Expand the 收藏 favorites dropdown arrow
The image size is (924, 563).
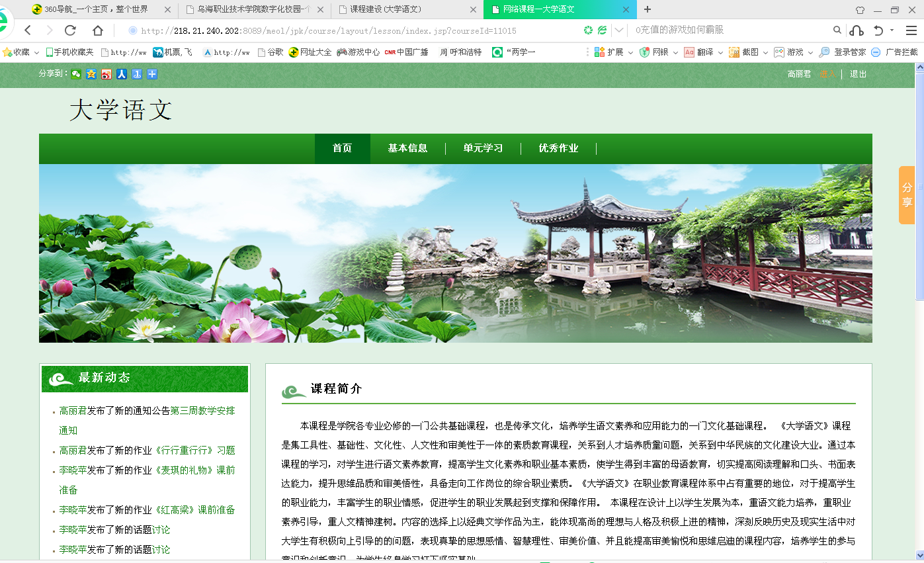coord(36,52)
